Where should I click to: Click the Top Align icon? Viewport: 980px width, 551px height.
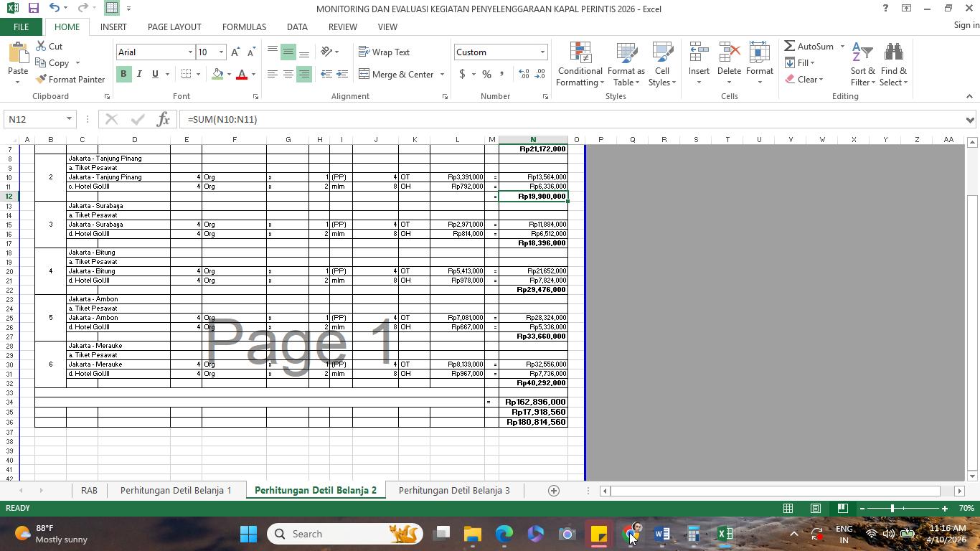[x=272, y=52]
